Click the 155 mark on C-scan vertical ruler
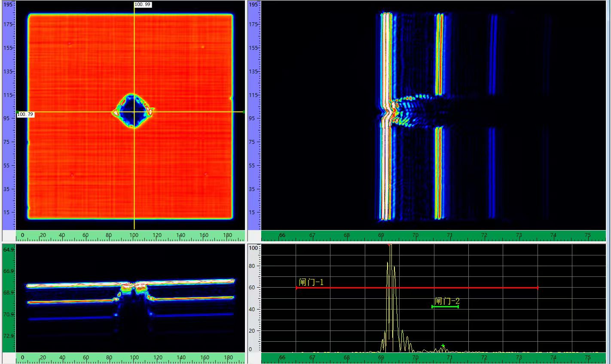The width and height of the screenshot is (611, 364). (9, 48)
